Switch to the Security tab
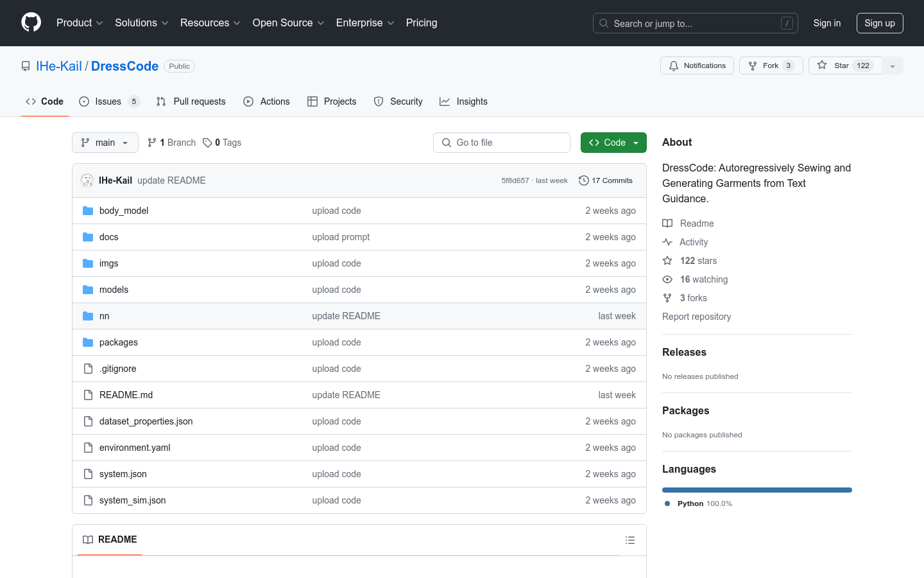The image size is (924, 578). (398, 101)
